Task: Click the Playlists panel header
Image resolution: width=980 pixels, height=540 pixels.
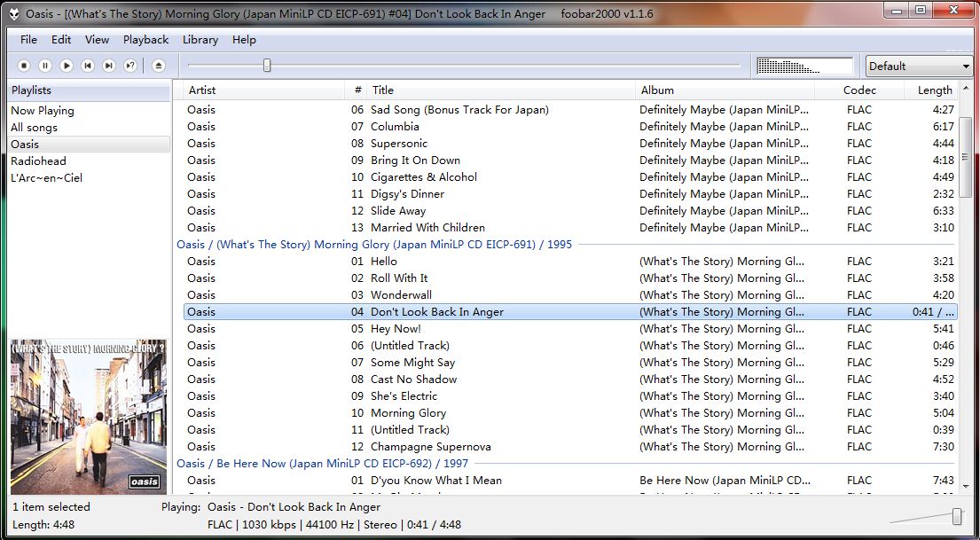Action: point(90,90)
